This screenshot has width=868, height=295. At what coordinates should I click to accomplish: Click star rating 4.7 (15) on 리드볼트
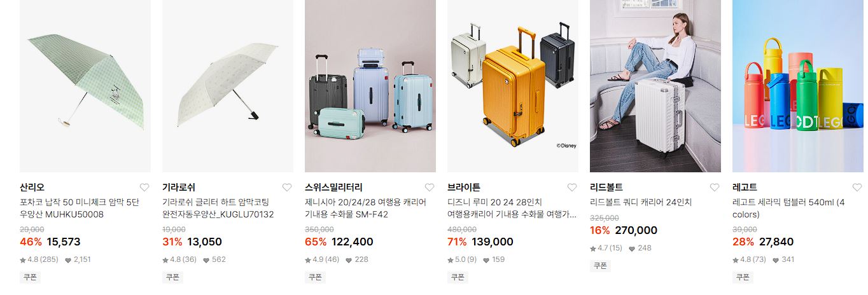click(x=606, y=248)
